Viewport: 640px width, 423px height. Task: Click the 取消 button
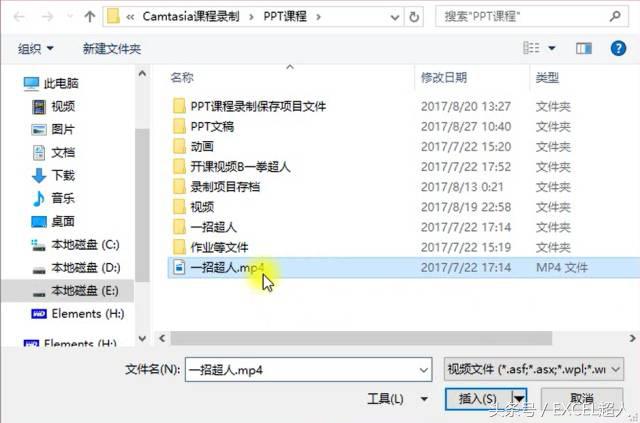[582, 398]
